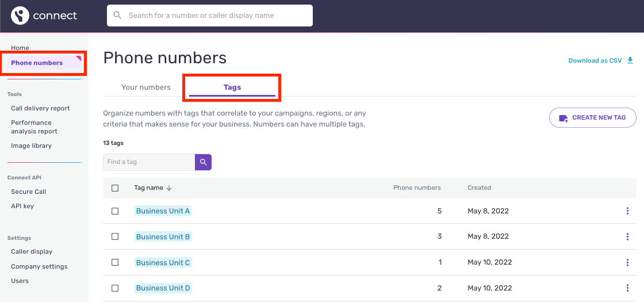Go to Company settings in the sidebar
Image resolution: width=644 pixels, height=302 pixels.
(39, 266)
